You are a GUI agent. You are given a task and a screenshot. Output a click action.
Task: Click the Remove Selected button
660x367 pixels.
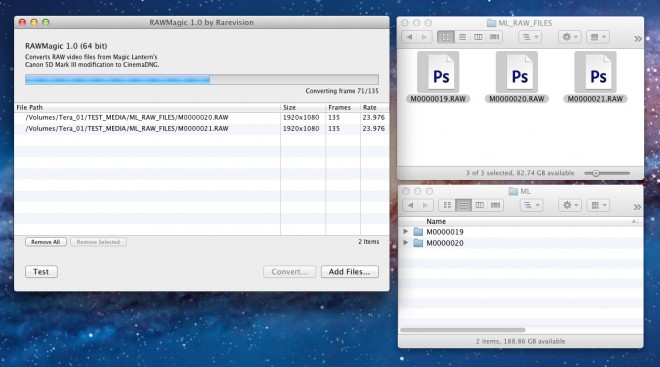[x=98, y=242]
